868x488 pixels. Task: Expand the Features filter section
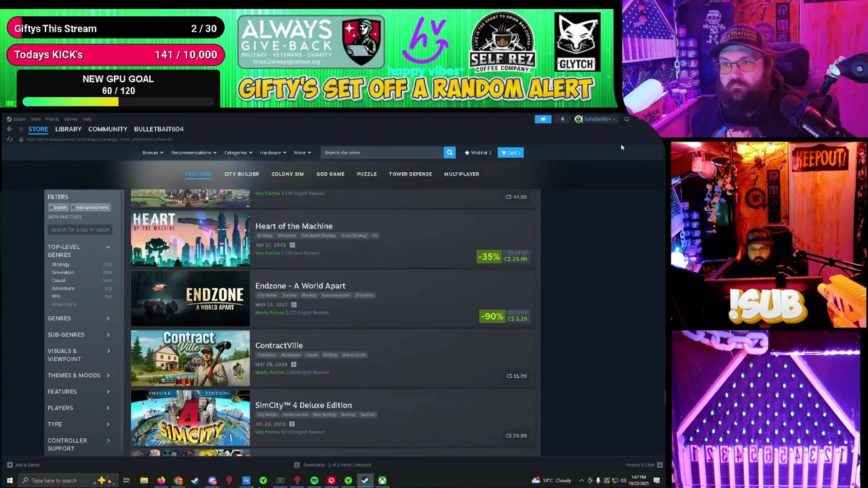coord(79,392)
